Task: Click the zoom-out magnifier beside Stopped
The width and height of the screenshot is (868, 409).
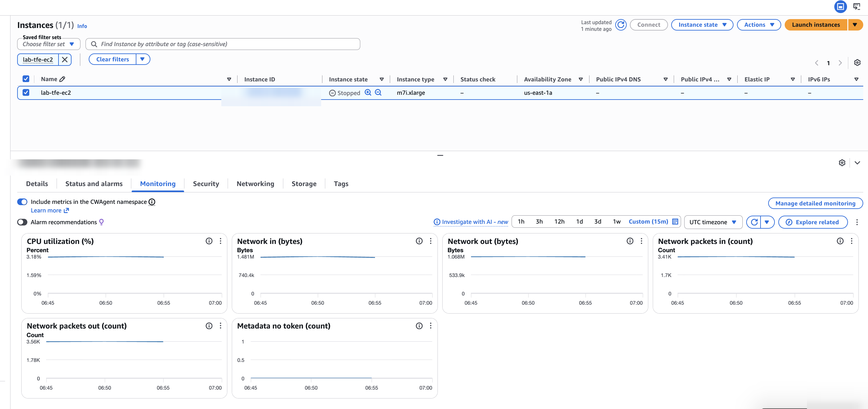Action: [378, 93]
